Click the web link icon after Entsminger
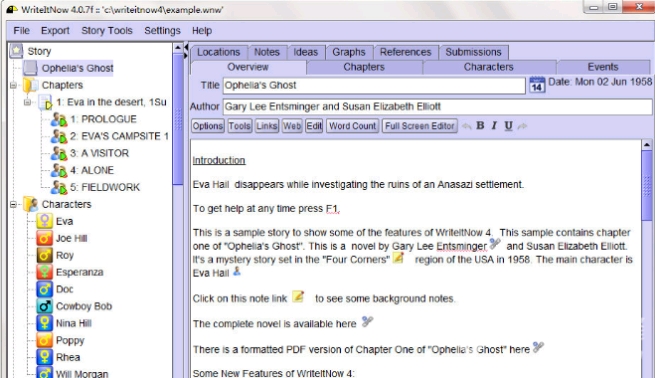The height and width of the screenshot is (378, 655). (x=495, y=243)
